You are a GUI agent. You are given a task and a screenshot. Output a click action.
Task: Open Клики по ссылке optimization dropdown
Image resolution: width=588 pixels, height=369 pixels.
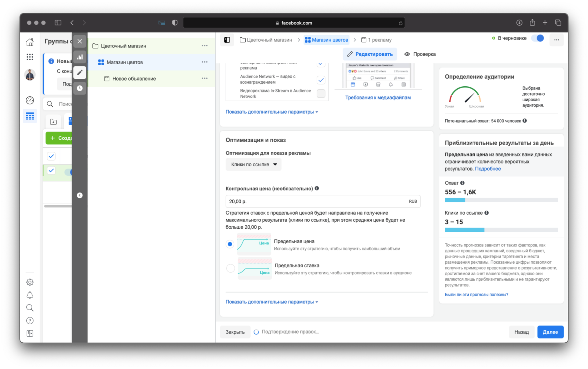pyautogui.click(x=254, y=164)
